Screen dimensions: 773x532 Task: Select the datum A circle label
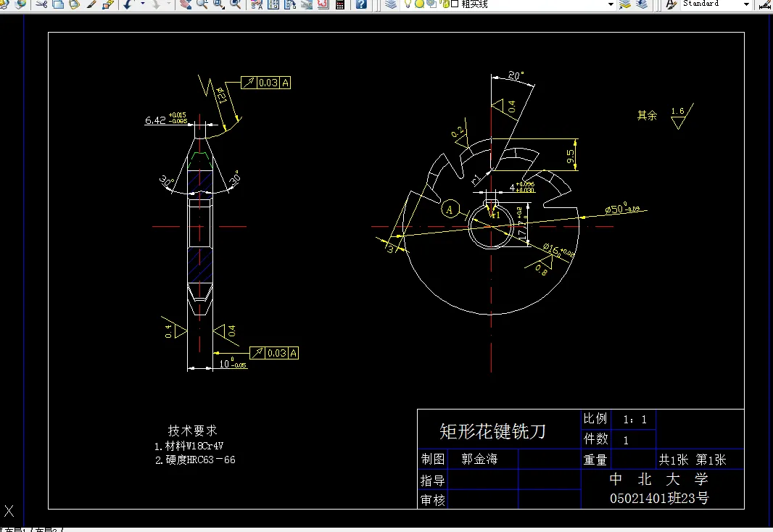(449, 209)
